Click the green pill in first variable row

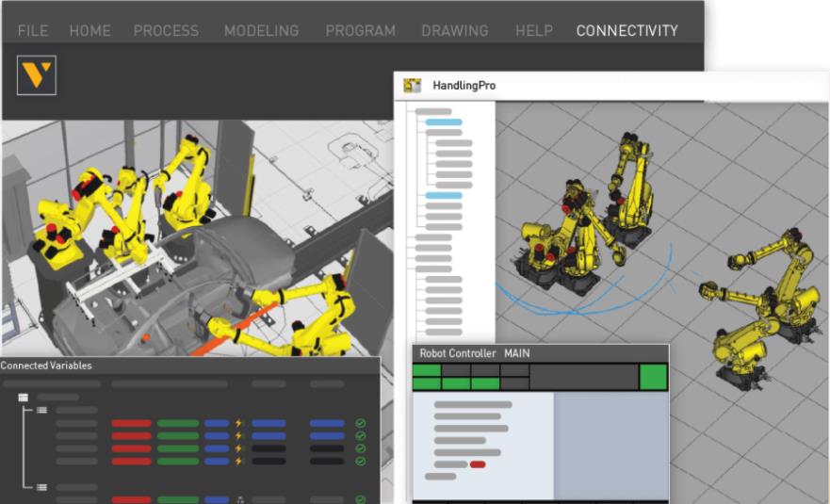178,423
